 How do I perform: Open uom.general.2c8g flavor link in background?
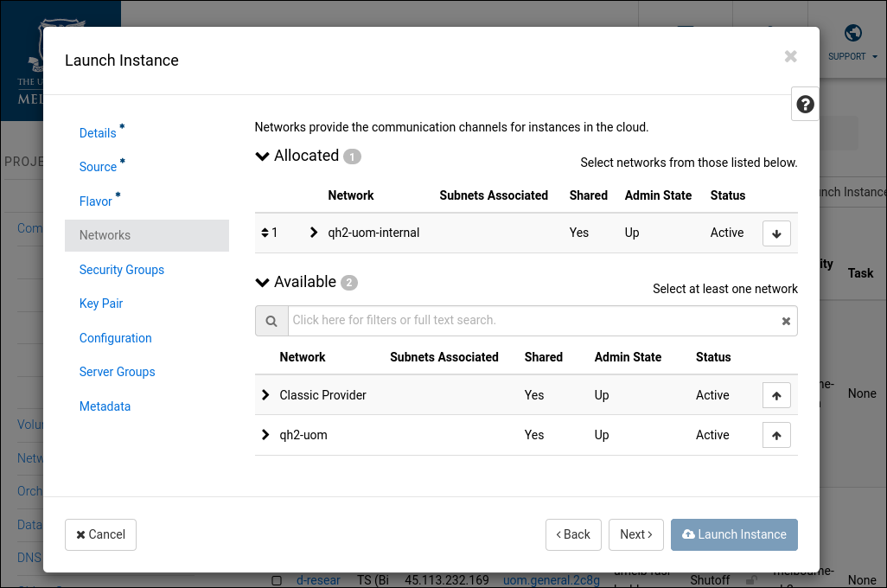[552, 580]
